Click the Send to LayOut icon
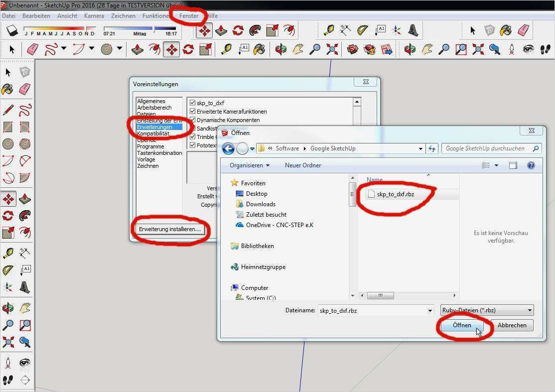The width and height of the screenshot is (555, 392). point(387,49)
